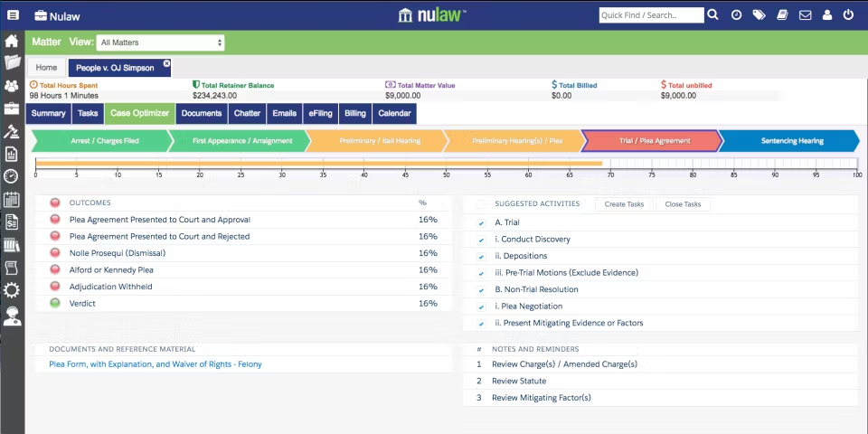This screenshot has height=434, width=868.
Task: Open the calendar icon in sidebar
Action: pyautogui.click(x=12, y=199)
